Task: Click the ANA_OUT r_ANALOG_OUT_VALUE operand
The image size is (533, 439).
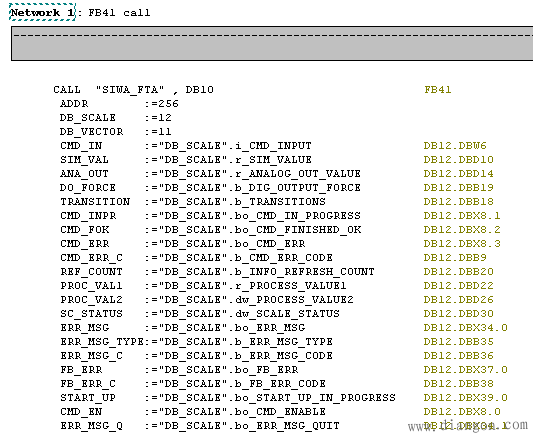Action: [x=262, y=174]
